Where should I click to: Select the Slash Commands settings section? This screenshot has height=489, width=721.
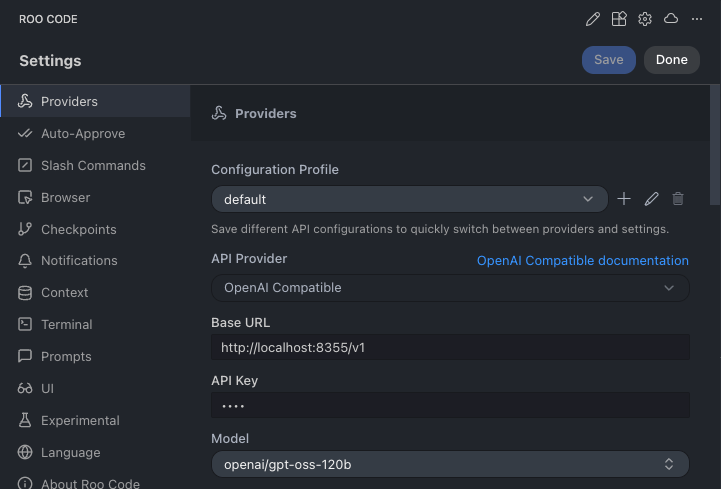click(93, 166)
